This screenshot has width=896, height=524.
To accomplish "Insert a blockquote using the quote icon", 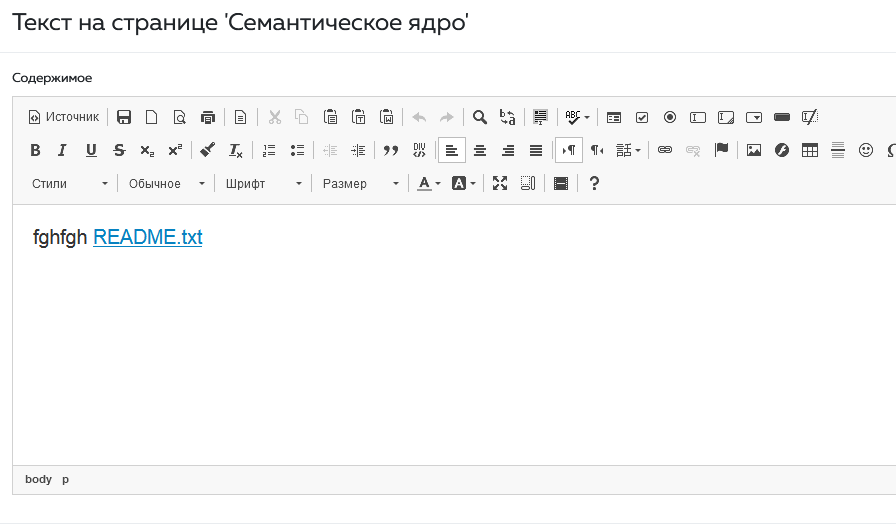I will tap(391, 150).
